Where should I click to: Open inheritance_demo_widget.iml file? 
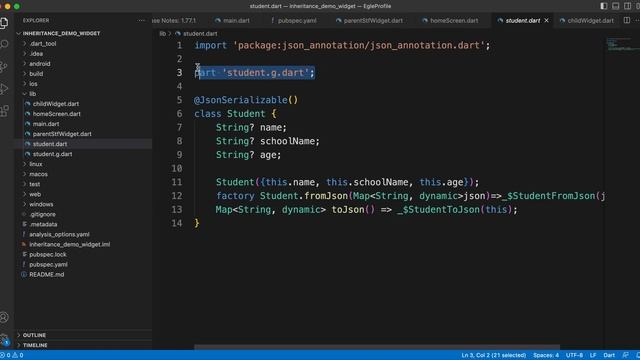(x=69, y=244)
